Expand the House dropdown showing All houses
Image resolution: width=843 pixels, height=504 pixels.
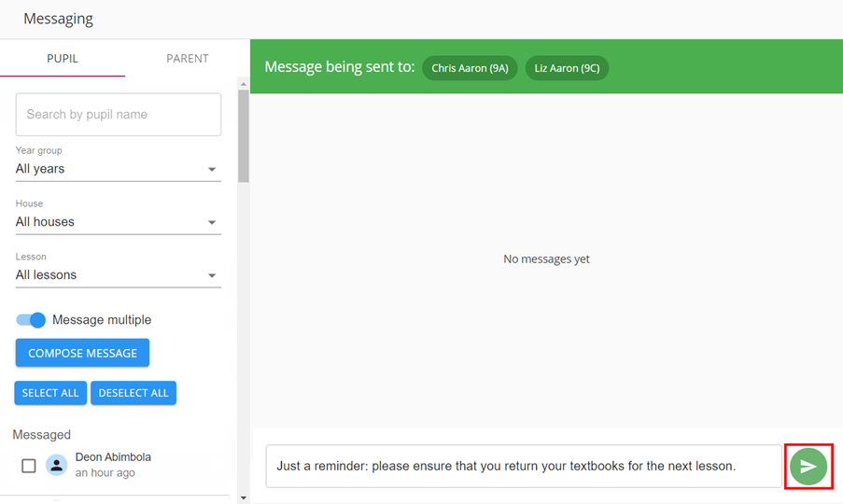pos(119,222)
